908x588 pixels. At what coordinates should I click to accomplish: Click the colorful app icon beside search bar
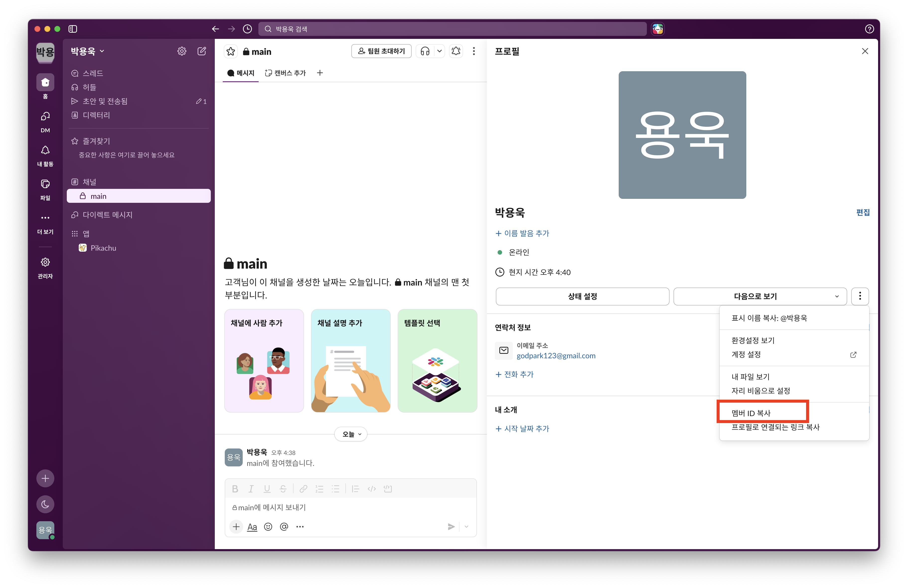(x=658, y=29)
